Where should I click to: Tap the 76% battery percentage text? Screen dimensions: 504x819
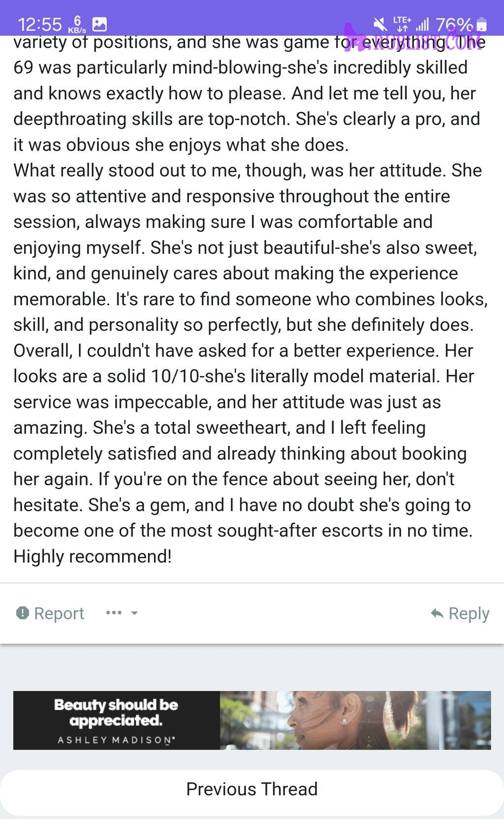[x=454, y=24]
